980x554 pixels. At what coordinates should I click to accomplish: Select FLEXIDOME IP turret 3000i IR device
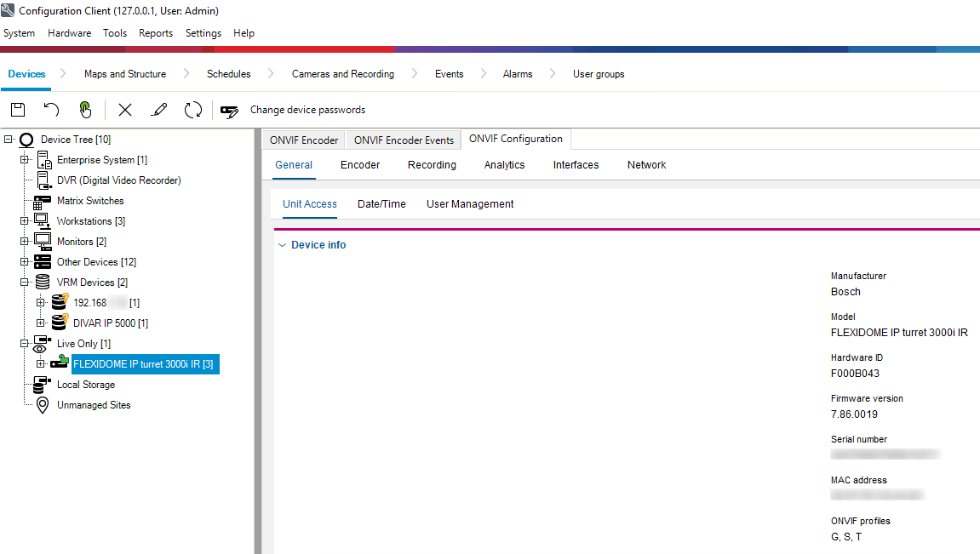(x=142, y=364)
